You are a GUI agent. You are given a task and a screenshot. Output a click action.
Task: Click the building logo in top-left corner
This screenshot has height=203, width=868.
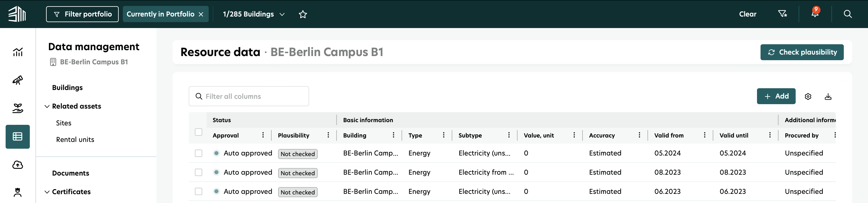click(x=17, y=14)
